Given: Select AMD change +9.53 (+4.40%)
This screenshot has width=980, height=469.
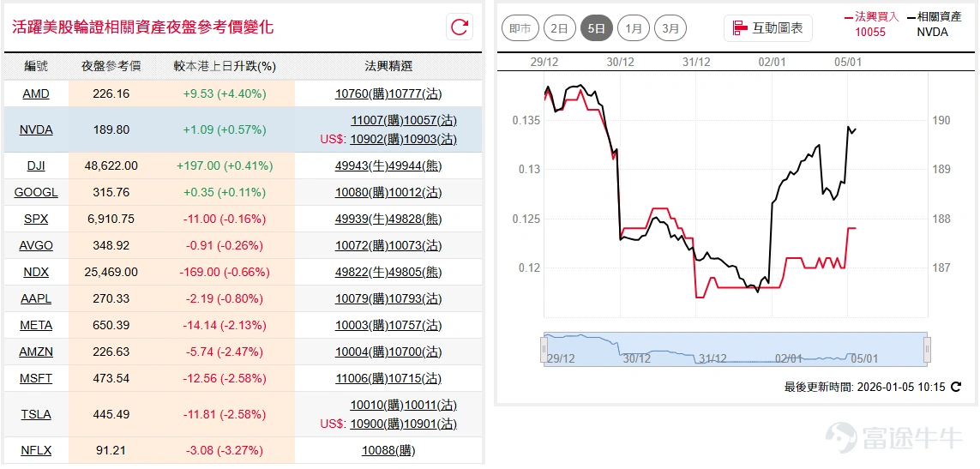Looking at the screenshot, I should click(225, 93).
